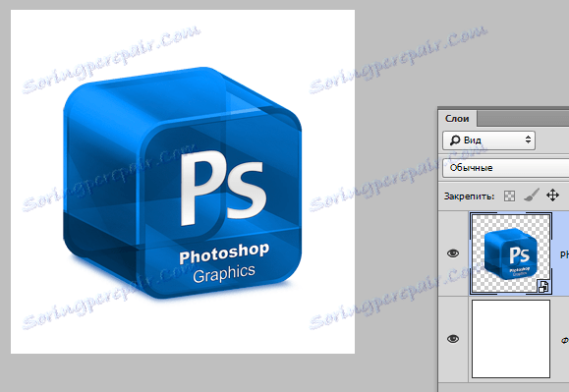Hide the white background layer's eye icon
569x392 pixels.
tap(453, 339)
